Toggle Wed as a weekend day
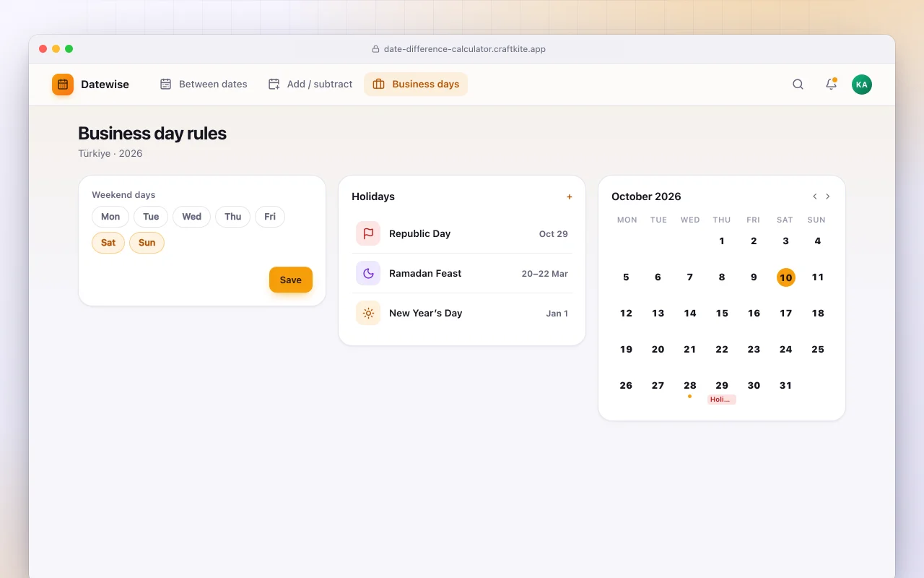The height and width of the screenshot is (578, 924). tap(192, 217)
